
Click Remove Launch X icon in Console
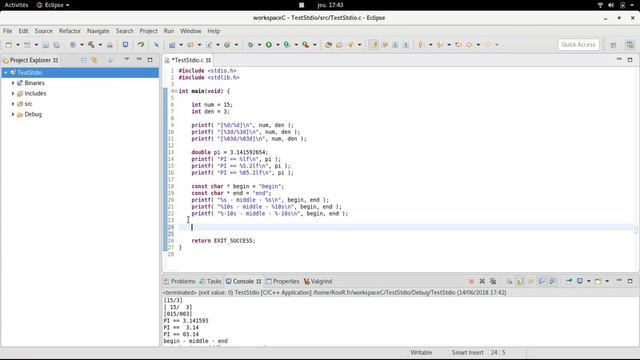(x=482, y=281)
